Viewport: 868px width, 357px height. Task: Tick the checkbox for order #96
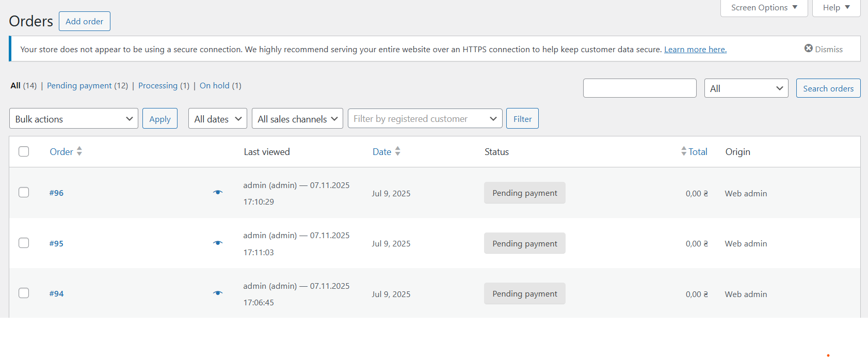pos(24,192)
